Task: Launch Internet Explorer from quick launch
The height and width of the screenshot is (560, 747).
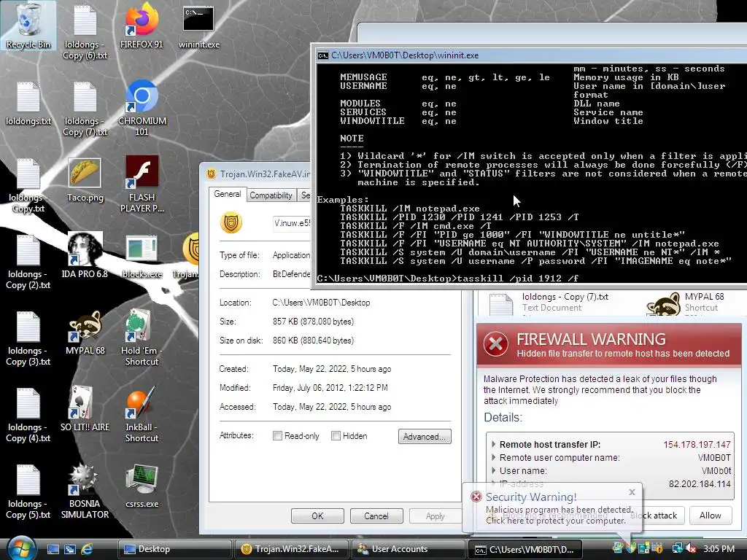Action: click(88, 549)
